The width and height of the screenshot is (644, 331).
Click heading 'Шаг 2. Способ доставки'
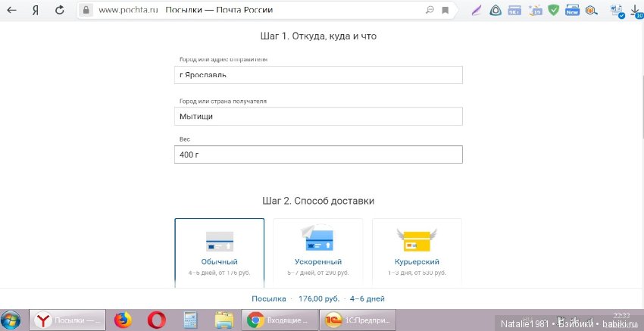pos(318,201)
